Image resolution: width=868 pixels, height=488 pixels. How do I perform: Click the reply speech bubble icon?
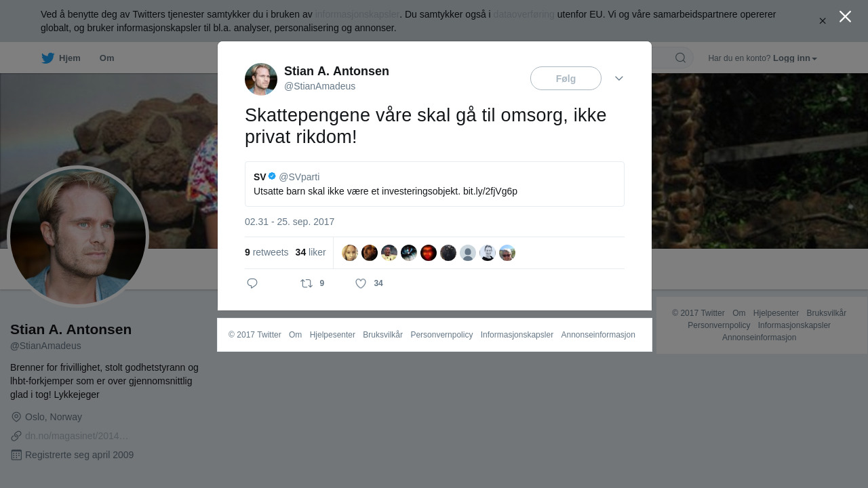pyautogui.click(x=252, y=283)
